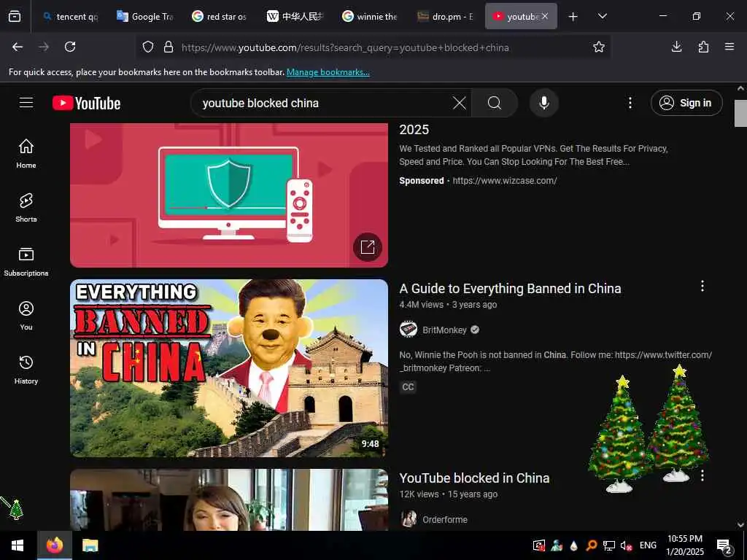
Task: Open a new tab with plus icon
Action: tap(573, 17)
